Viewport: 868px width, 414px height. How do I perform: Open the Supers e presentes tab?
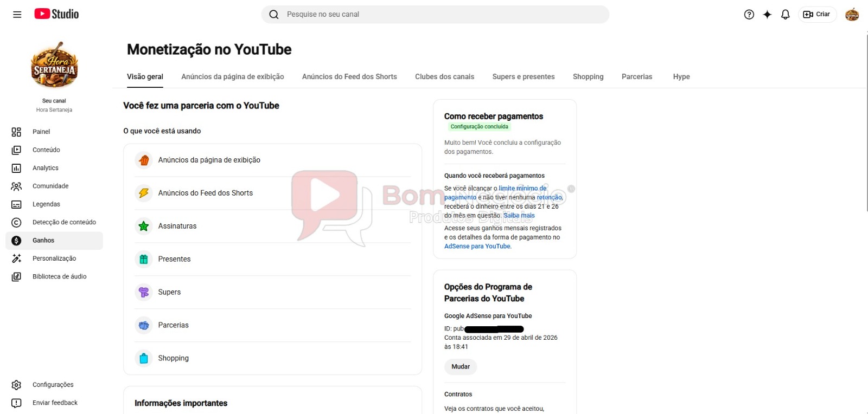point(524,76)
